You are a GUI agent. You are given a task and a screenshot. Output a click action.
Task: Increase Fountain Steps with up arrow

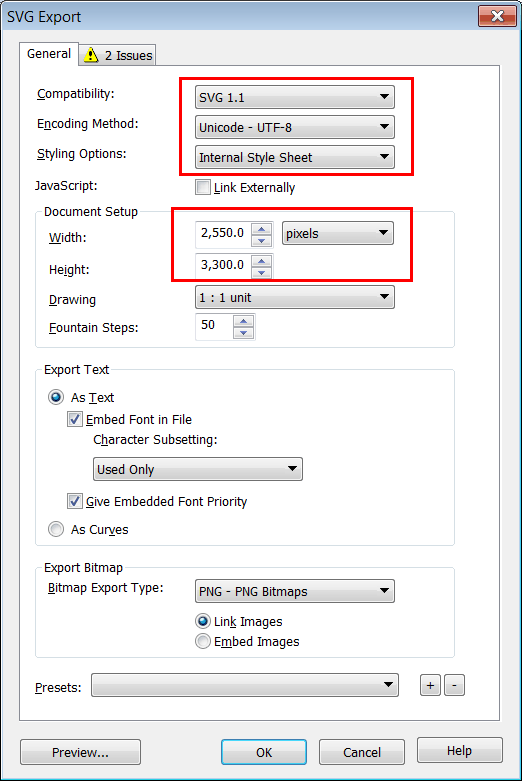244,321
